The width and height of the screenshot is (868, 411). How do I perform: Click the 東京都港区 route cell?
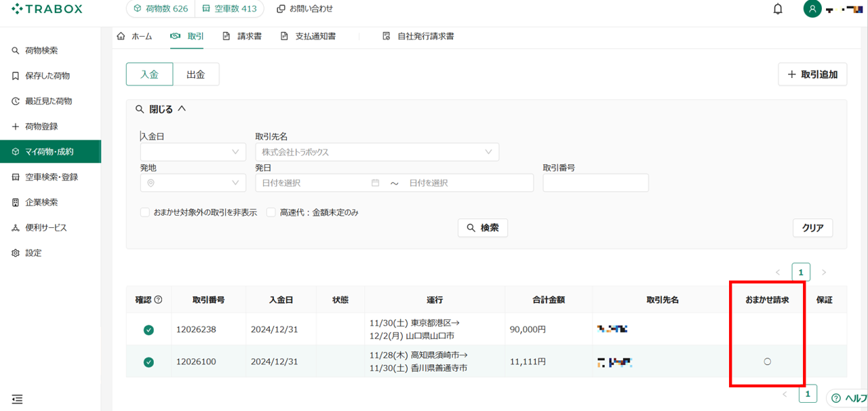tap(435, 329)
